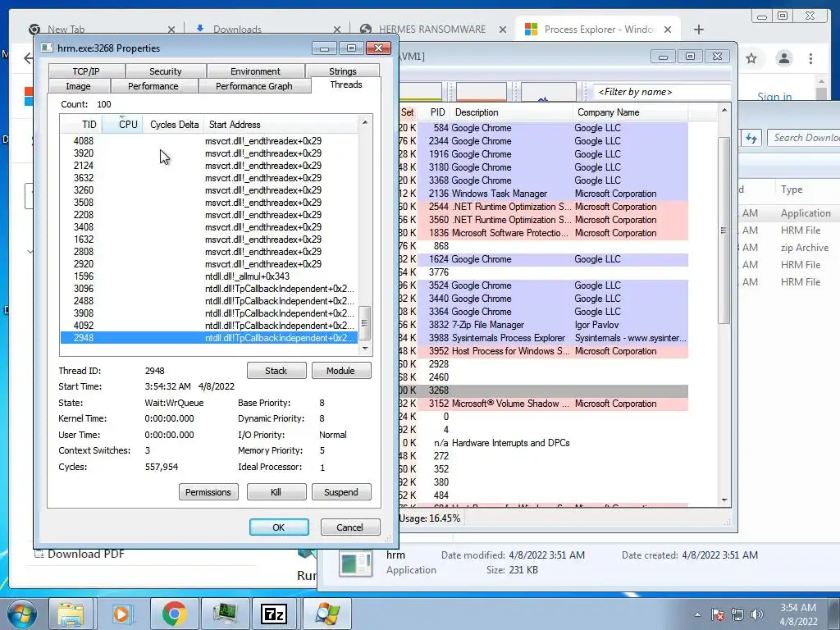Open Windows Explorer from the taskbar

pos(71,614)
